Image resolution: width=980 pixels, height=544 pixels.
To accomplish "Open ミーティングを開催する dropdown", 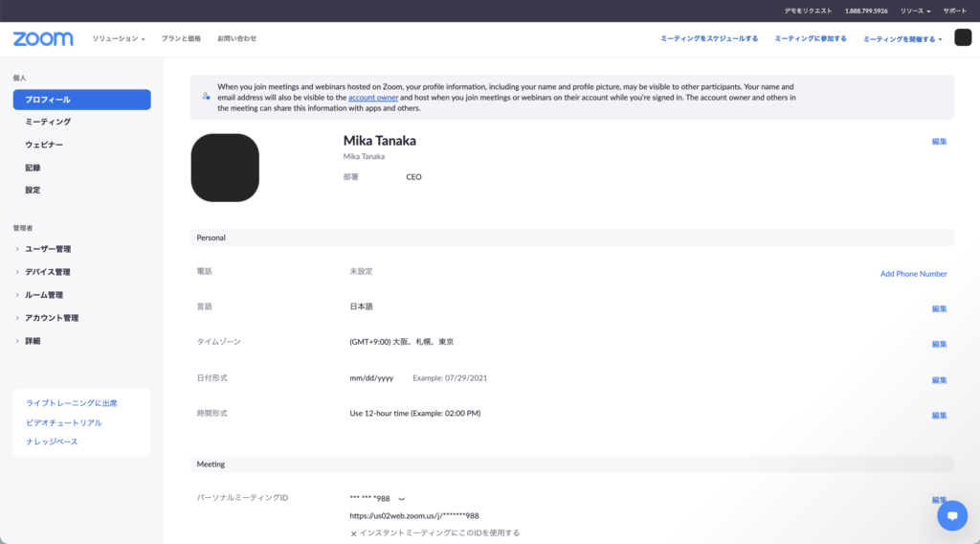I will pyautogui.click(x=902, y=39).
